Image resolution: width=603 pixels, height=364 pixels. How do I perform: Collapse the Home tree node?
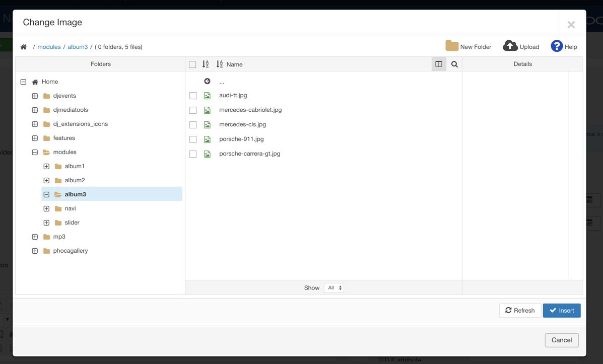pyautogui.click(x=24, y=82)
